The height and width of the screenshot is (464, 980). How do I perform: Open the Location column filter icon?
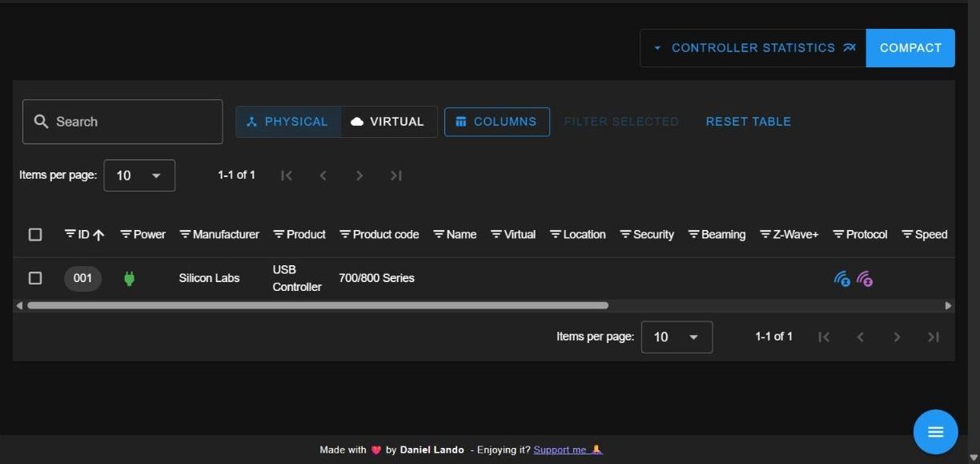[556, 235]
